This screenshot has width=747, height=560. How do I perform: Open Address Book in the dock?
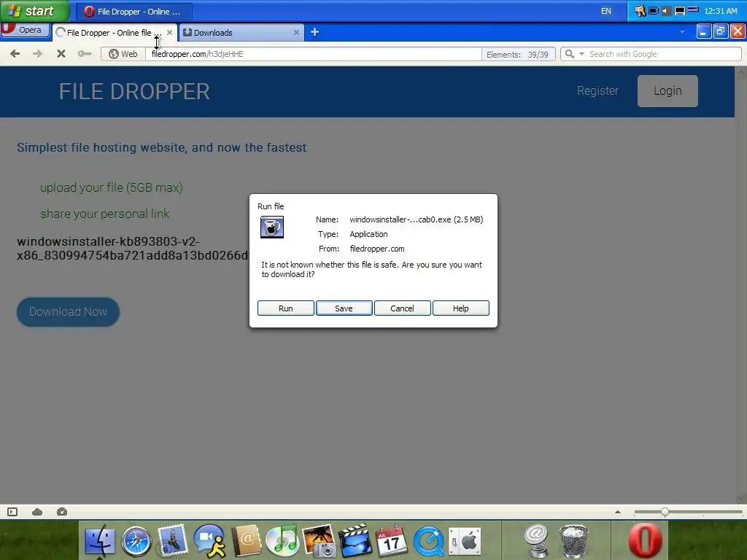247,540
